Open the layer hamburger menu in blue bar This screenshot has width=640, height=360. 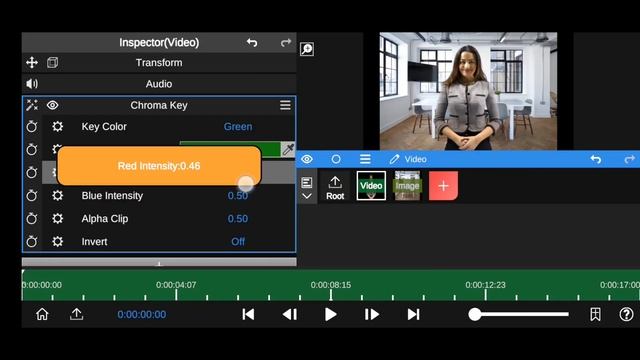[365, 159]
